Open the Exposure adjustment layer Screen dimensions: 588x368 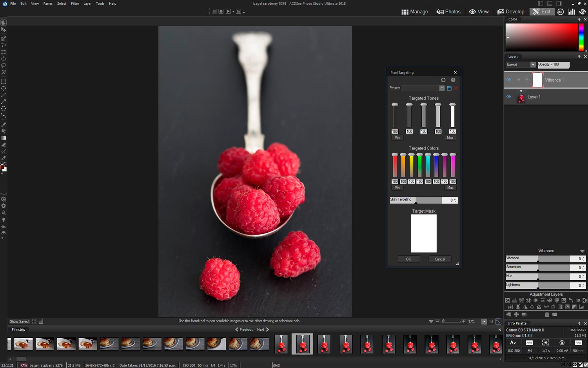(508, 301)
